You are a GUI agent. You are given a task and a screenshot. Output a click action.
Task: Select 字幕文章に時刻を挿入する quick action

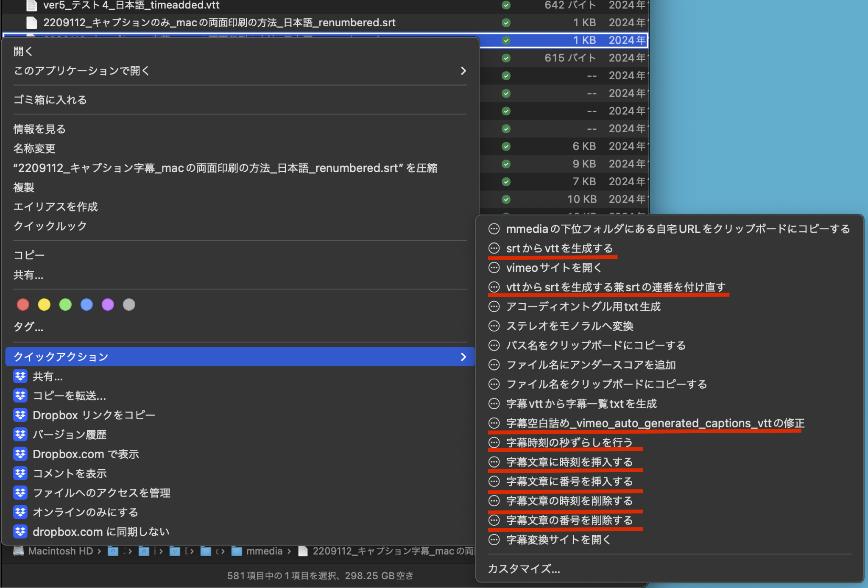(x=569, y=462)
